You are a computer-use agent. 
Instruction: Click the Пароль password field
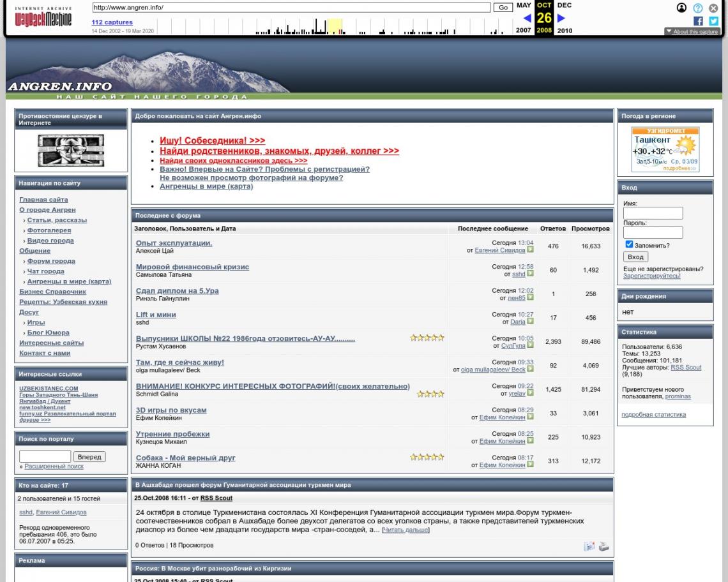pos(653,232)
